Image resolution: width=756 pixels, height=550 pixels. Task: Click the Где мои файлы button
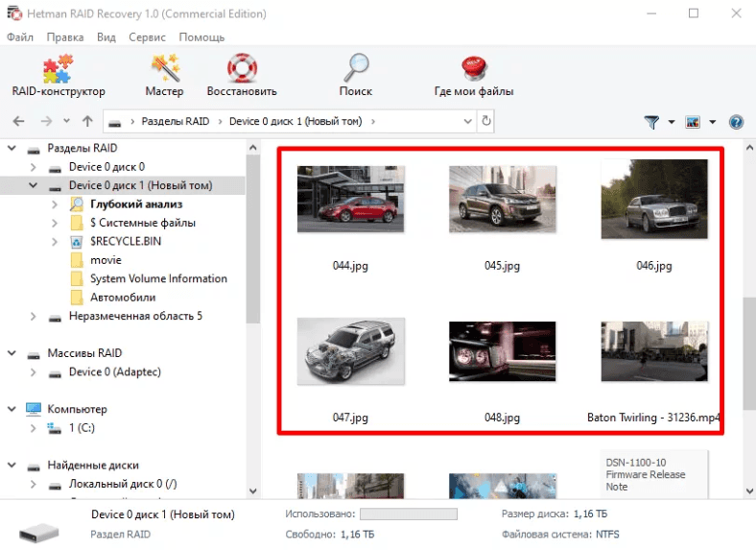(x=473, y=76)
